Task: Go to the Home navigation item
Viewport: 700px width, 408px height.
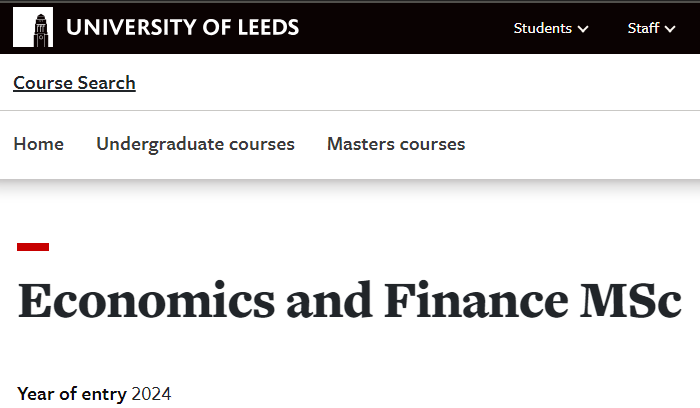Action: click(x=39, y=144)
